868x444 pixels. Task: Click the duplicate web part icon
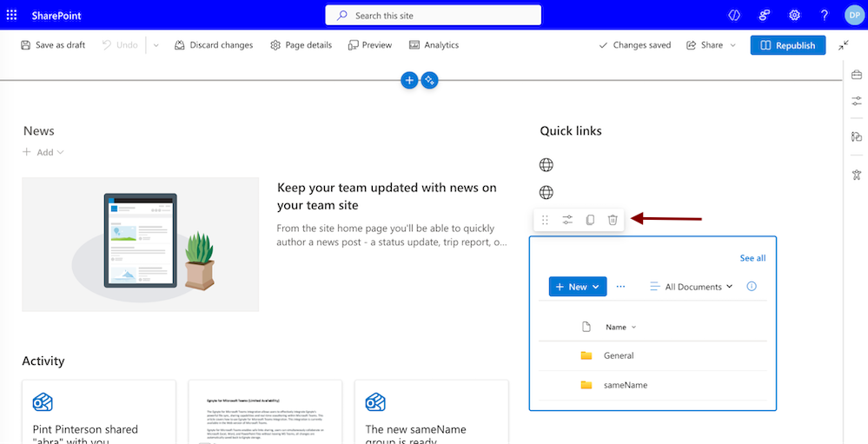coord(590,220)
